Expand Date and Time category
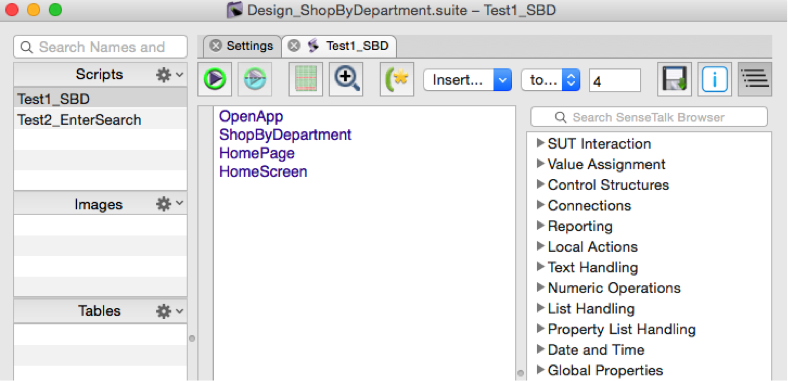This screenshot has height=381, width=788. coord(541,349)
